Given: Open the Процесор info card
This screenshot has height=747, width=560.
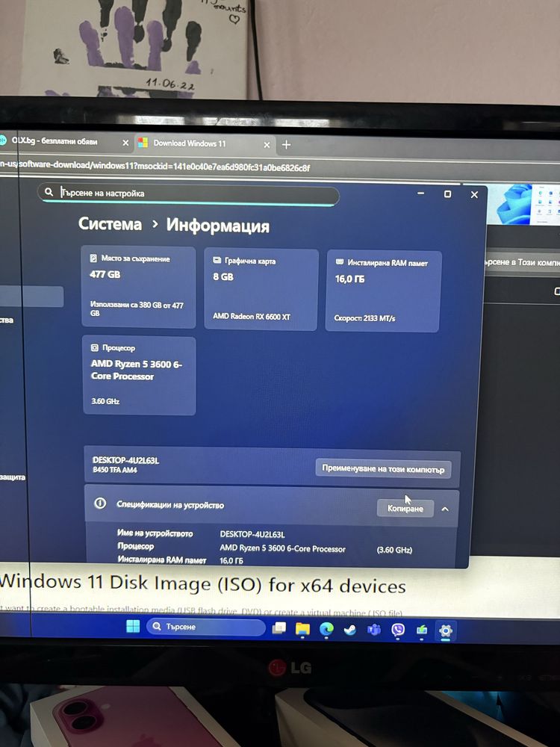Looking at the screenshot, I should [x=139, y=376].
